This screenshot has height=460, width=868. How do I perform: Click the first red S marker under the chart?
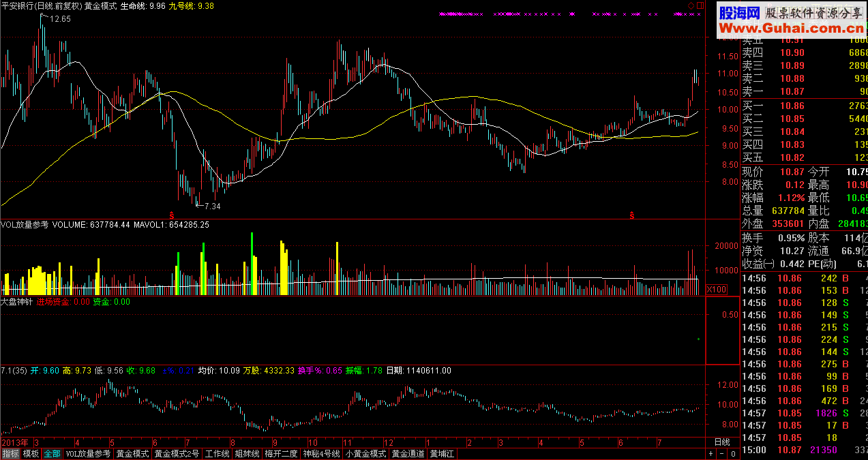172,215
